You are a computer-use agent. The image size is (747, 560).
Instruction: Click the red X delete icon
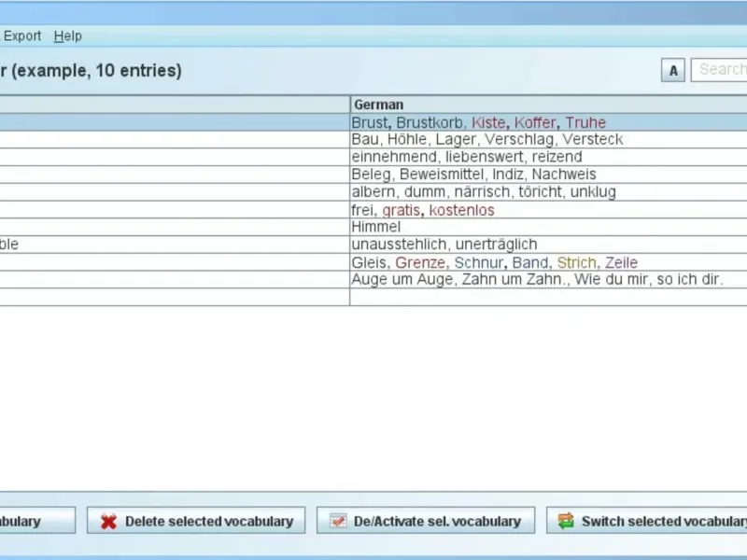click(x=108, y=522)
